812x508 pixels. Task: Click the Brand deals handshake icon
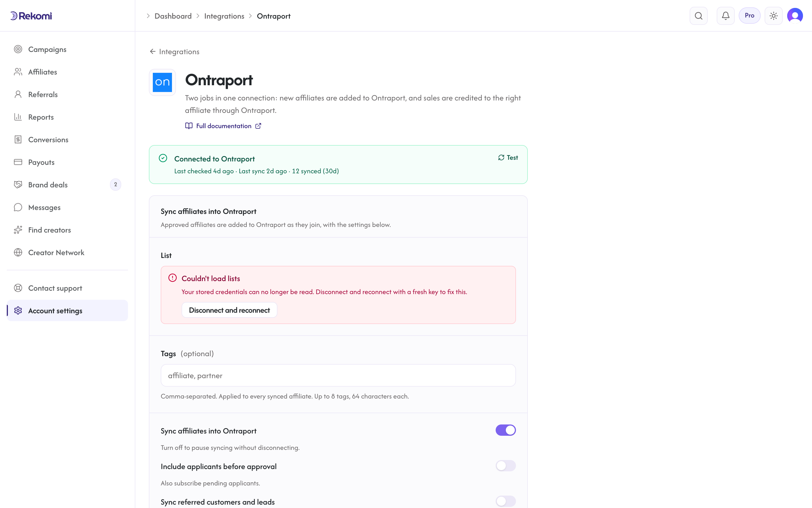[18, 185]
